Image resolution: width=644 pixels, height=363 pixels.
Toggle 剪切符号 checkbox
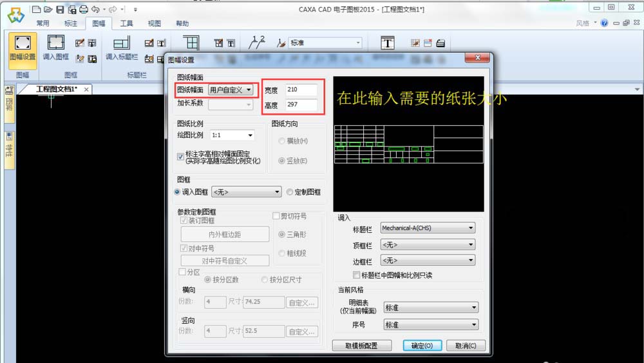(x=276, y=216)
